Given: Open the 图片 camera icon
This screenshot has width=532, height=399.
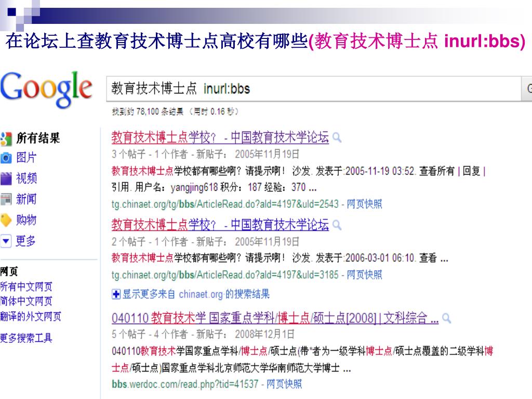Looking at the screenshot, I should pos(6,158).
